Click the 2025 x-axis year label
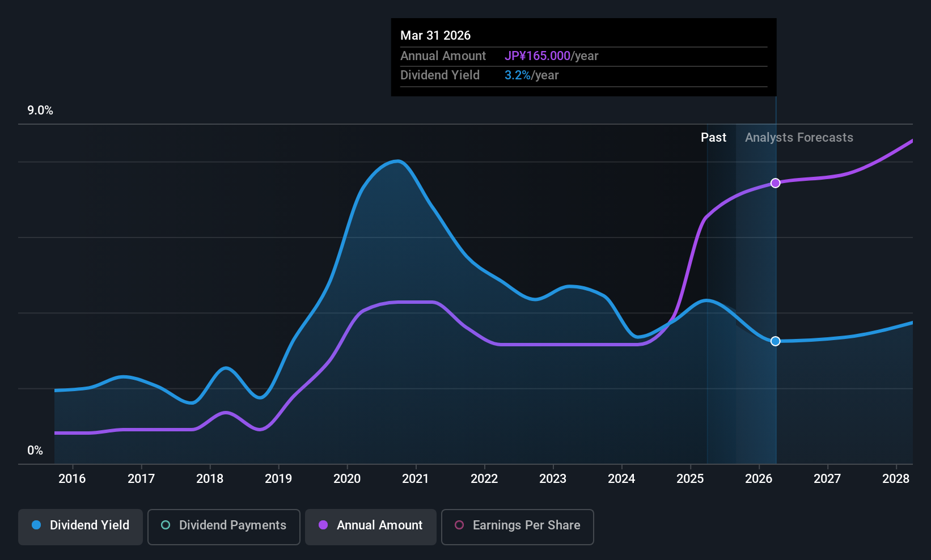 click(x=690, y=479)
